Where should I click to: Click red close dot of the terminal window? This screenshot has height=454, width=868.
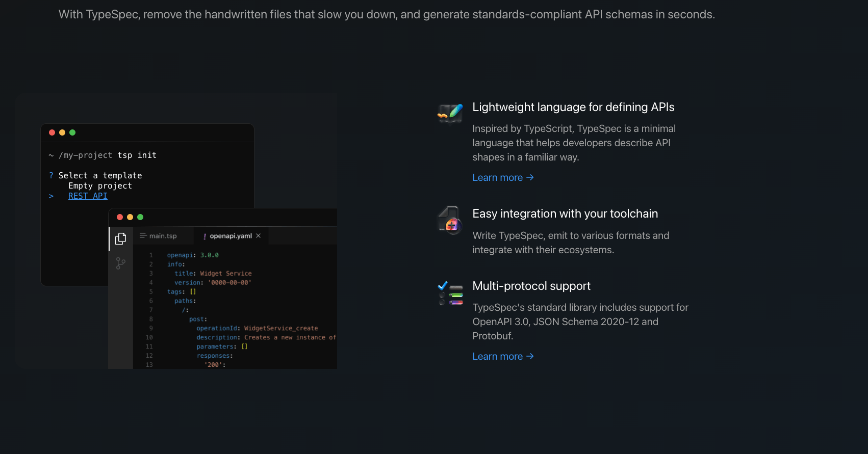52,132
